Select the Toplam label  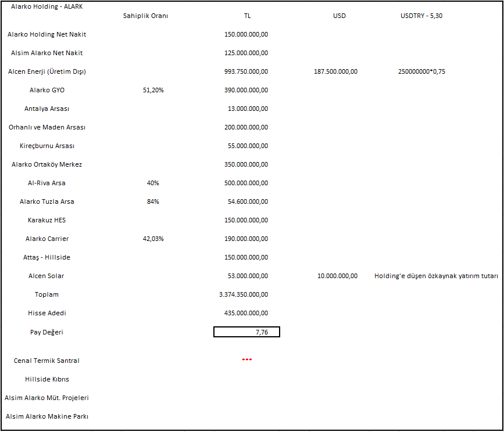(x=47, y=295)
